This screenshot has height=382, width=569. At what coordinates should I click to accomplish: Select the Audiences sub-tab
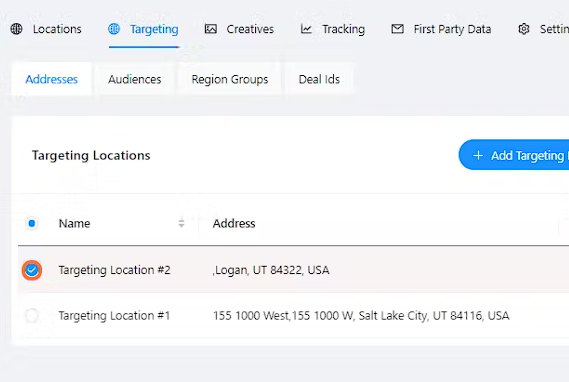click(135, 79)
